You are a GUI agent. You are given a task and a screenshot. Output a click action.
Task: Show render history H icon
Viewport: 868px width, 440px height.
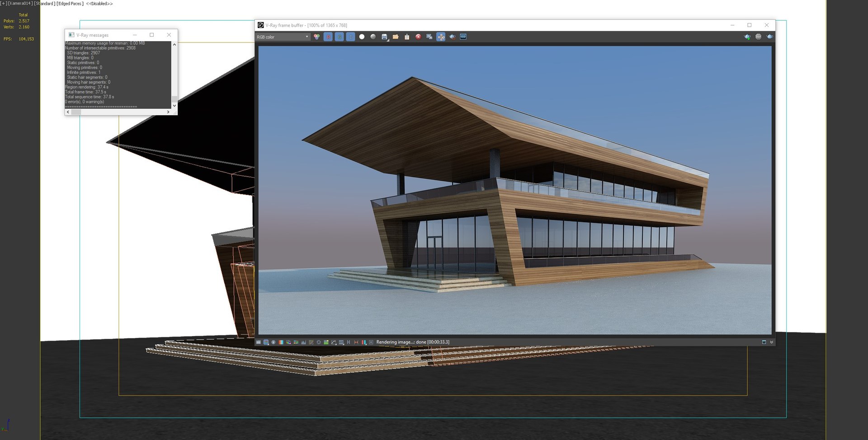pos(349,342)
